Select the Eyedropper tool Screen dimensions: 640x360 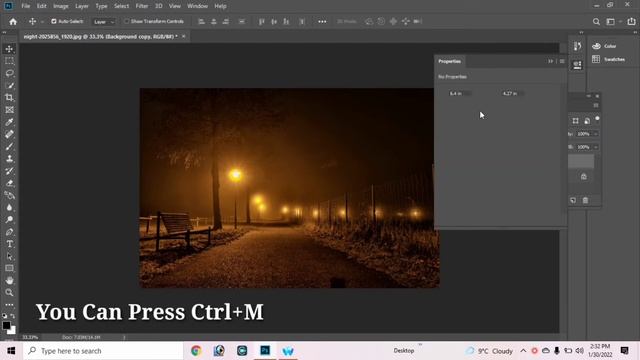[9, 122]
